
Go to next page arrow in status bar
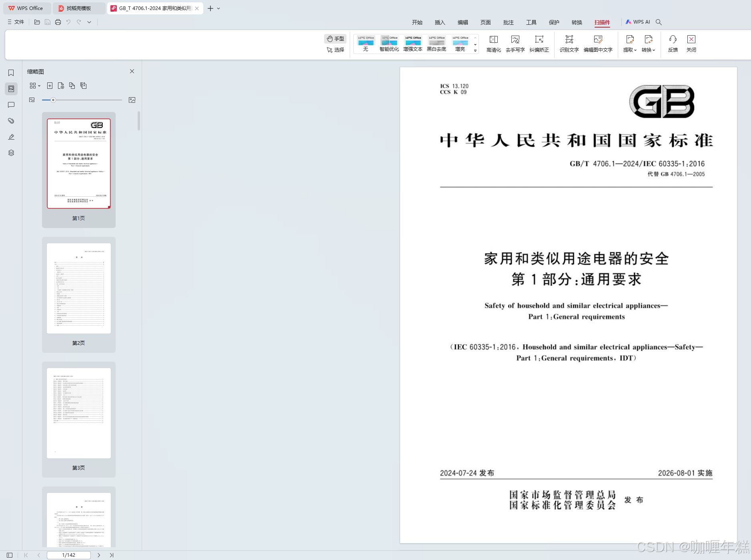(x=99, y=555)
